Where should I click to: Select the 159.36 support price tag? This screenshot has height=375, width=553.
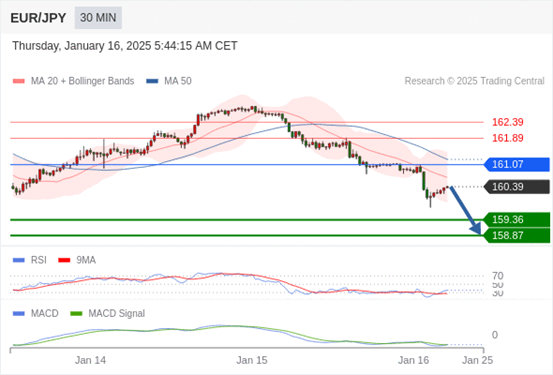pos(517,219)
